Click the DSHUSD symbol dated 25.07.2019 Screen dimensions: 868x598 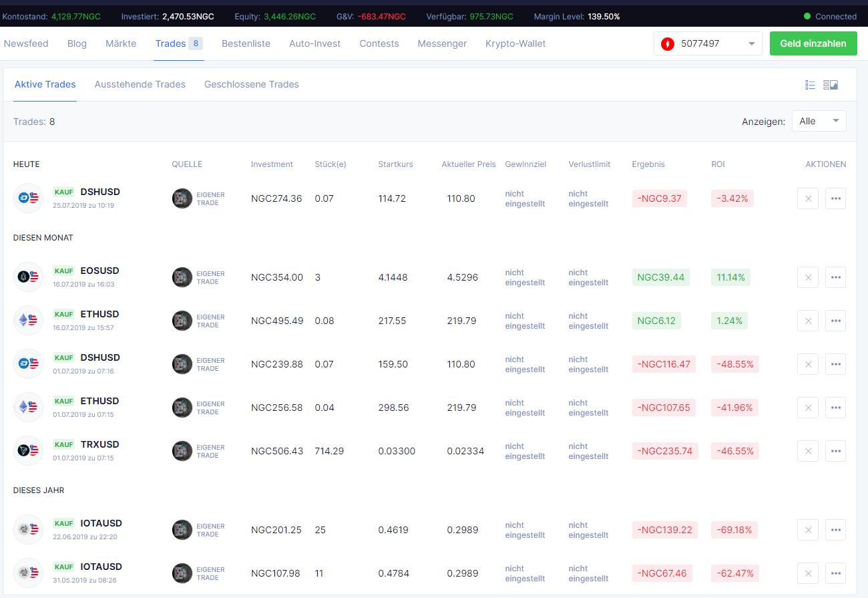pos(100,192)
